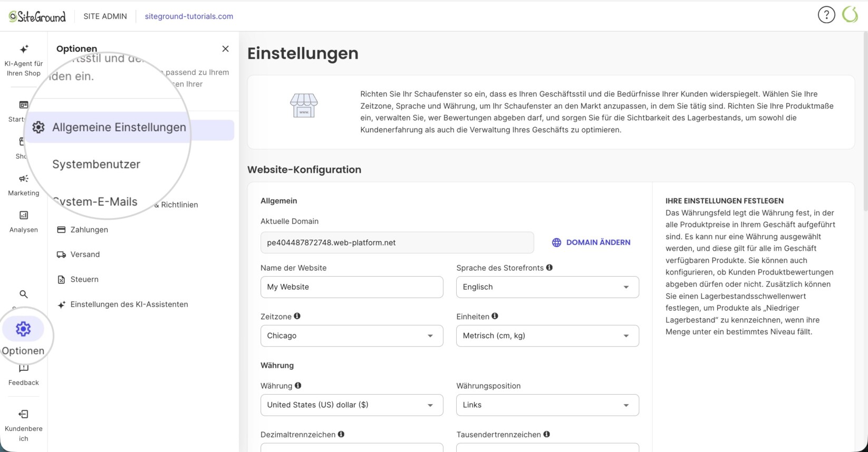Open the green user account icon
The width and height of the screenshot is (868, 452).
[x=850, y=15]
